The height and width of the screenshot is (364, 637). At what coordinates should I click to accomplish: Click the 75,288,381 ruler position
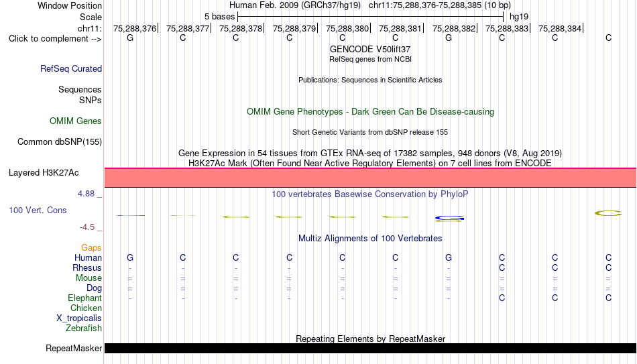(400, 28)
